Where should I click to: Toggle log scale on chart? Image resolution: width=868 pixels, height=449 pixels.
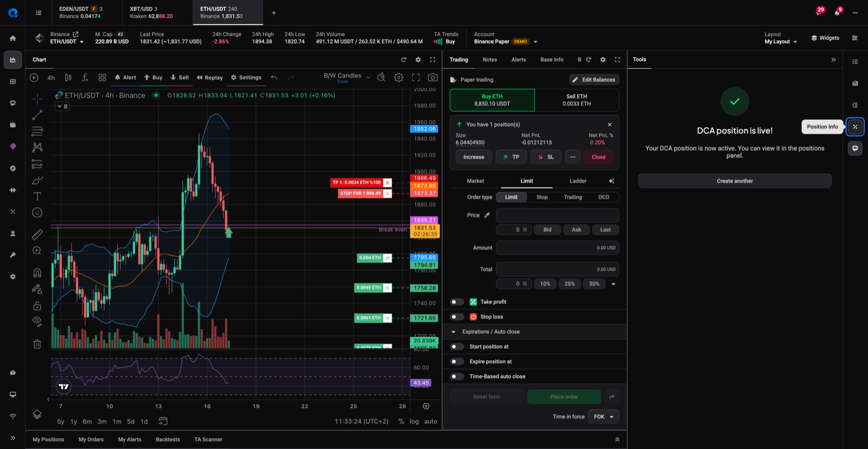[414, 421]
